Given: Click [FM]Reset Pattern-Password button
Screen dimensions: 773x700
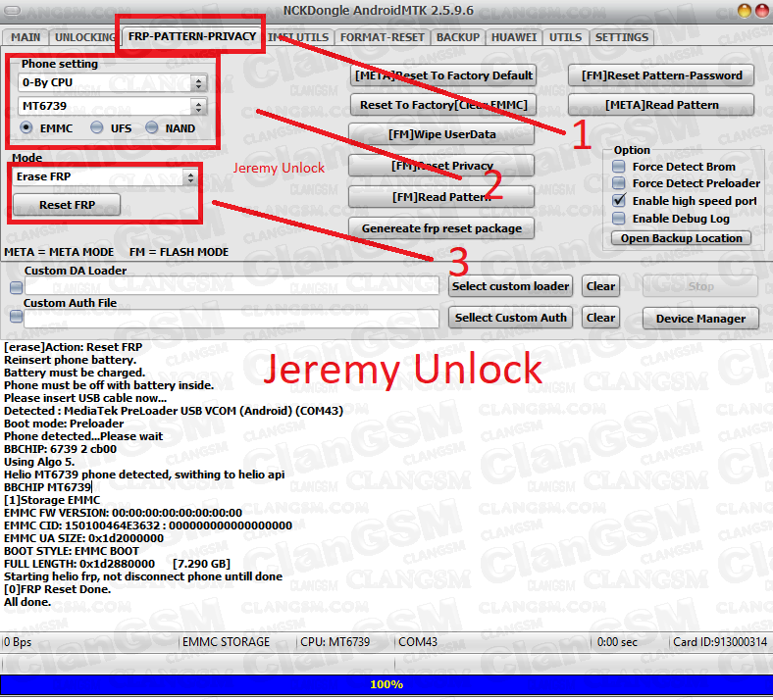Looking at the screenshot, I should [661, 75].
